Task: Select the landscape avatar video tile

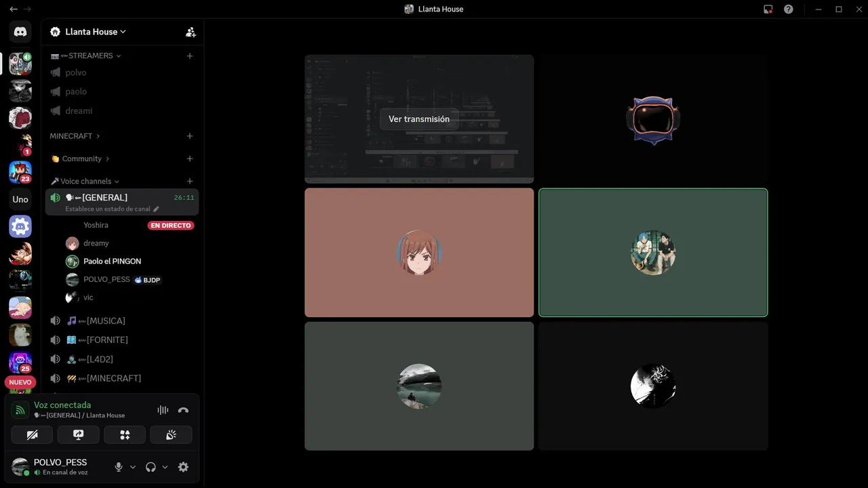Action: point(419,386)
